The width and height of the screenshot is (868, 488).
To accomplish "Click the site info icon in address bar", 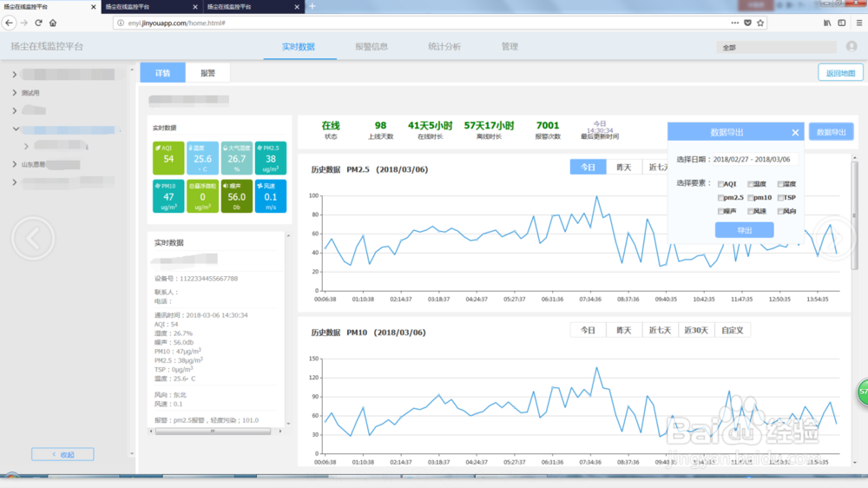I will (x=121, y=23).
